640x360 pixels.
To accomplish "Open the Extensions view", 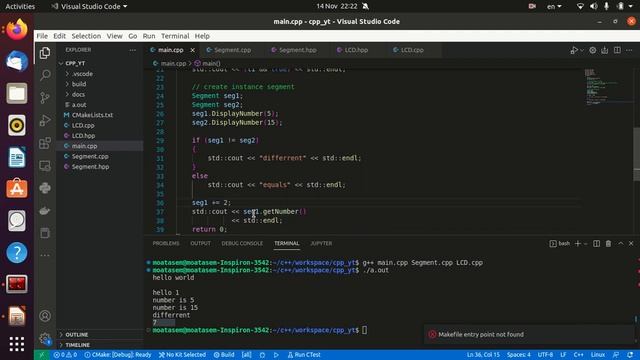I will [x=45, y=143].
